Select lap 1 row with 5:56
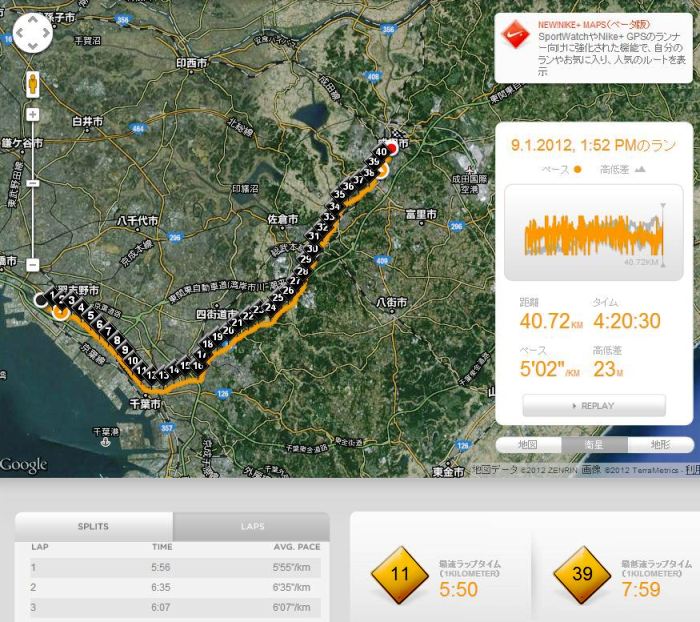The width and height of the screenshot is (700, 622). 175,568
